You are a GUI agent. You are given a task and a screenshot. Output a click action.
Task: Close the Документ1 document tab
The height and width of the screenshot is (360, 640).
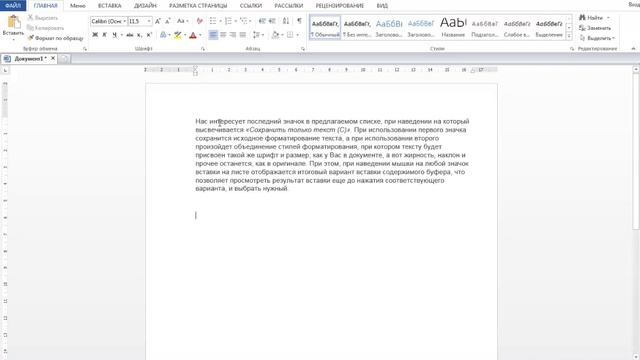coord(53,58)
